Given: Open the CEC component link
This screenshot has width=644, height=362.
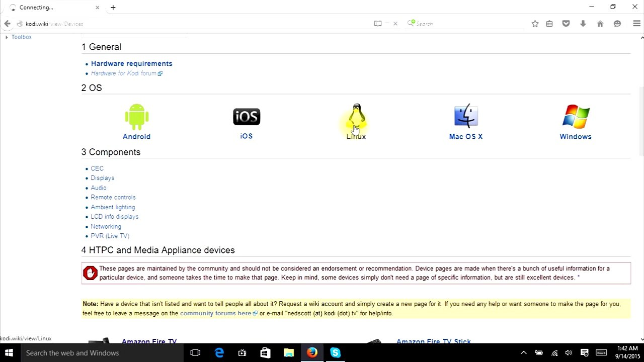Looking at the screenshot, I should (97, 168).
